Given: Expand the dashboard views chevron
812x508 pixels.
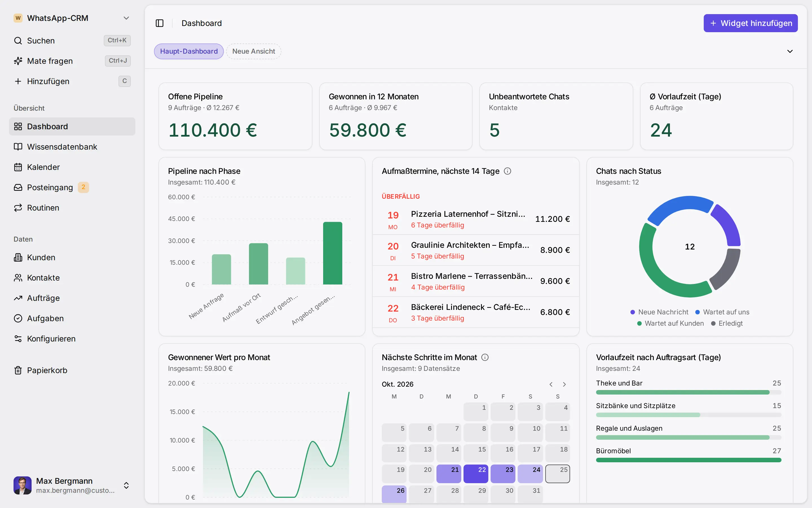Looking at the screenshot, I should coord(790,51).
